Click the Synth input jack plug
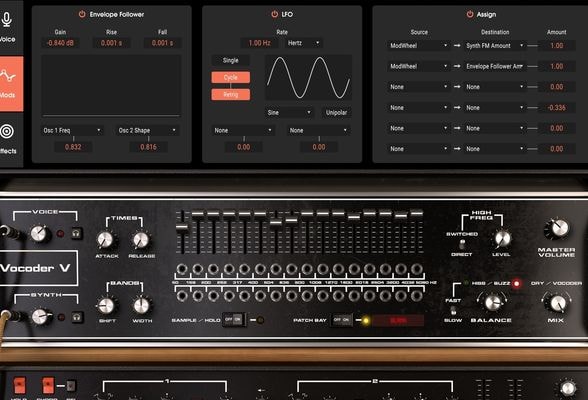Screen dimensions: 588x400 10,316
